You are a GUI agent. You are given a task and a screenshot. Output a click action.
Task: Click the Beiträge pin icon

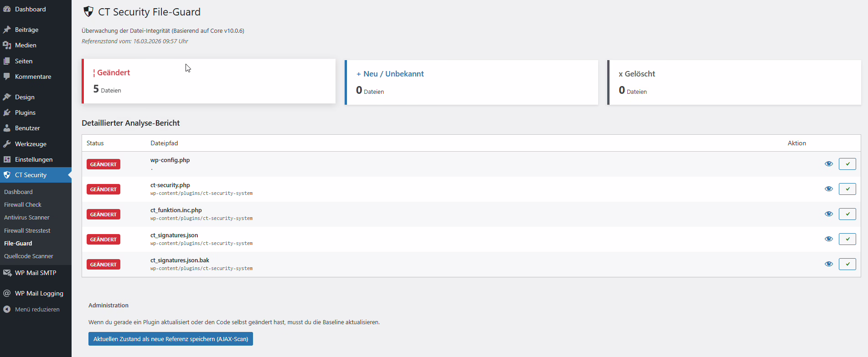(x=7, y=30)
